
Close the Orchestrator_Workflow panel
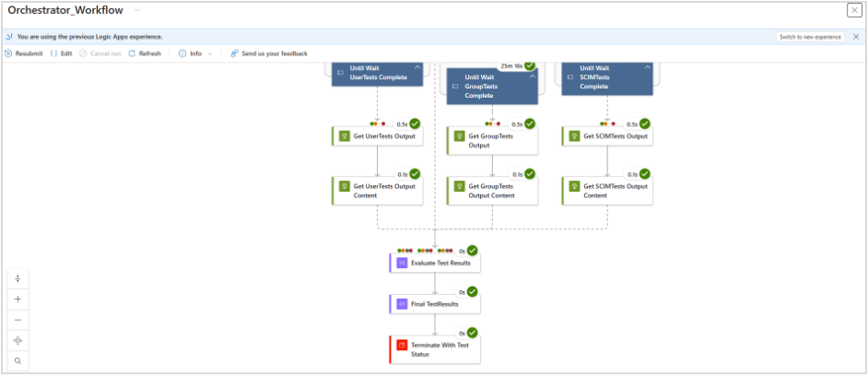point(855,10)
